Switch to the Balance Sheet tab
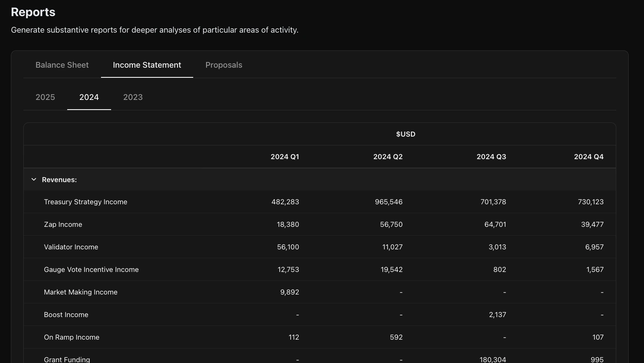644x363 pixels. coord(62,65)
